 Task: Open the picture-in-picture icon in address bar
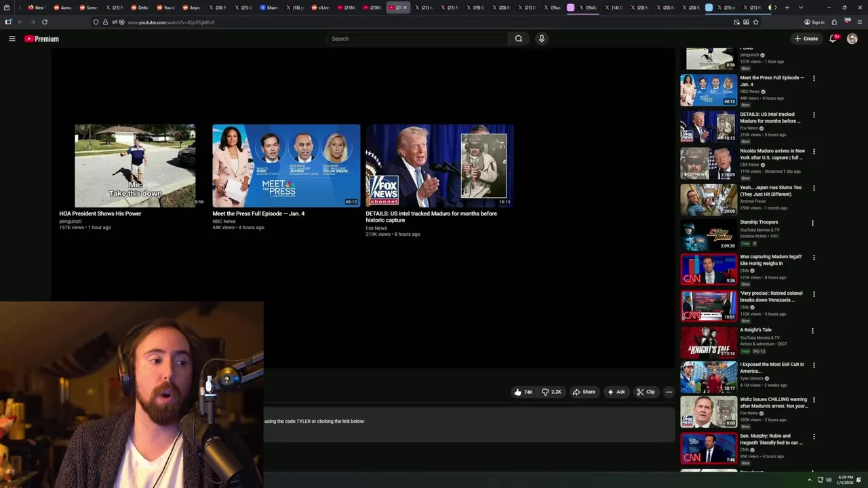(736, 22)
